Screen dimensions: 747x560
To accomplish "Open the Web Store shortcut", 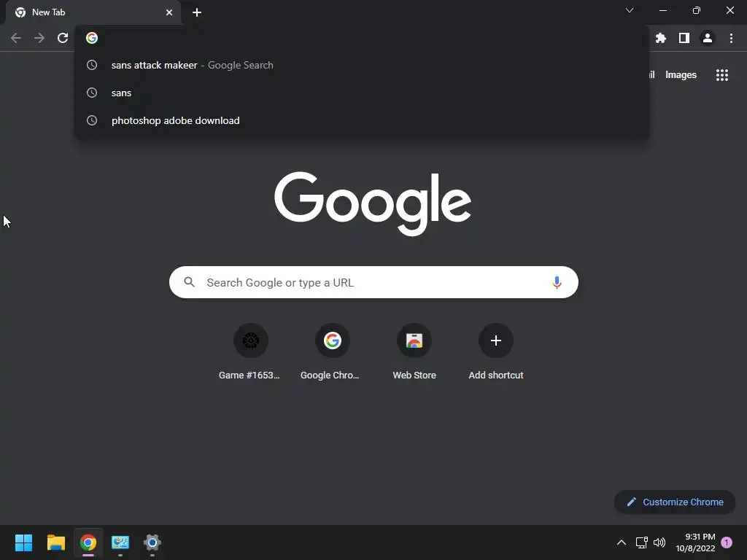I will 414,351.
